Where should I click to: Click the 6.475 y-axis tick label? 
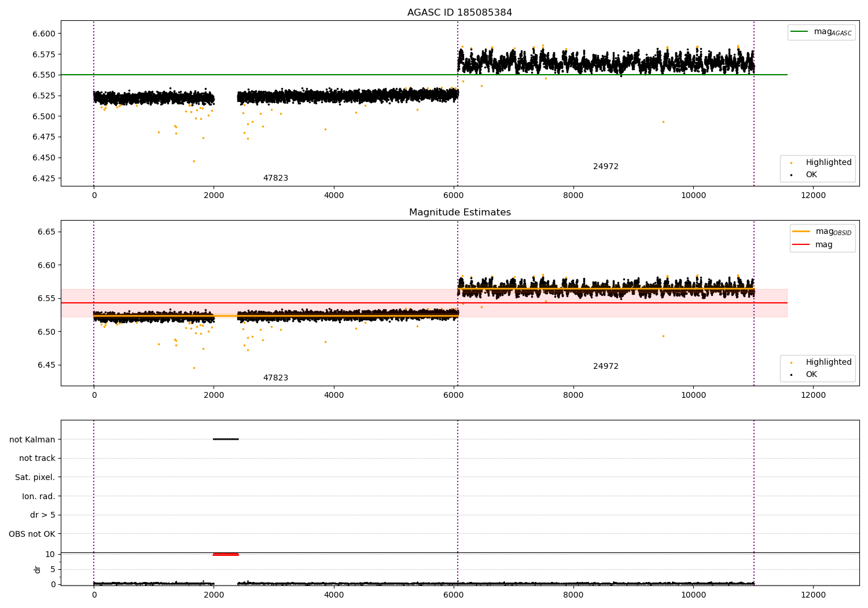point(43,137)
